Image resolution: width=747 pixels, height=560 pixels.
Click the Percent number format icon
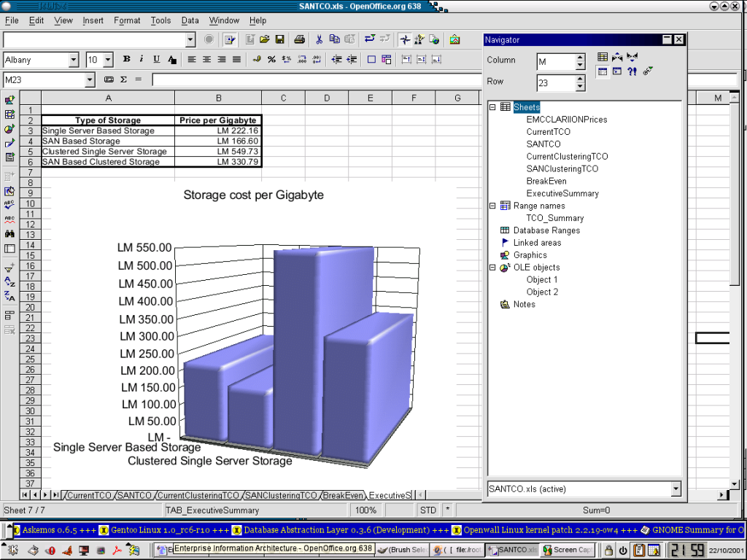(271, 60)
